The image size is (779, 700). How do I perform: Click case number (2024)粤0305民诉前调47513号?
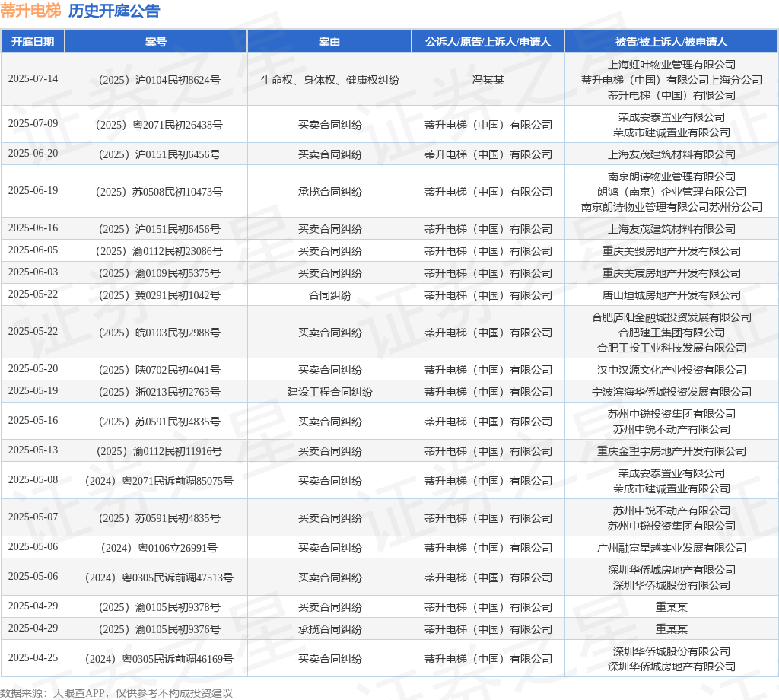[x=159, y=577]
